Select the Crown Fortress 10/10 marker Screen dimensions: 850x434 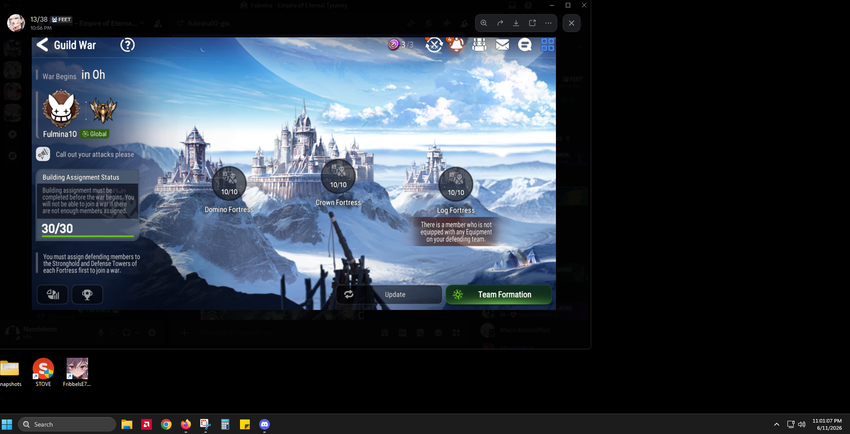pyautogui.click(x=338, y=176)
